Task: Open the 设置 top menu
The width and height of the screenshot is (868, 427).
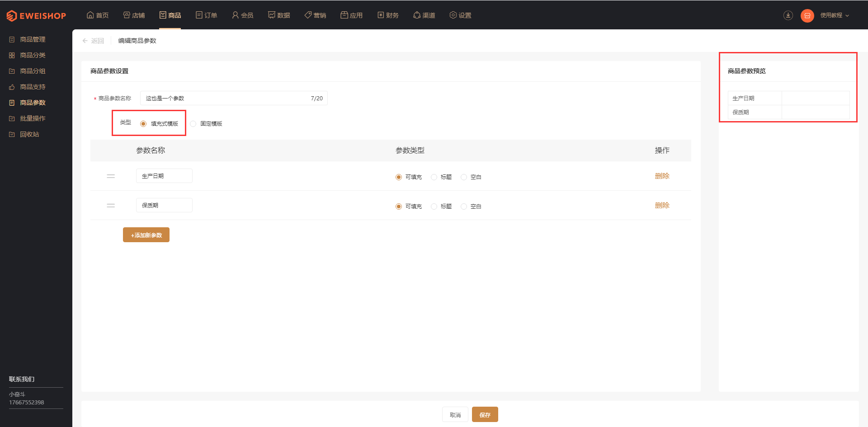Action: coord(460,15)
